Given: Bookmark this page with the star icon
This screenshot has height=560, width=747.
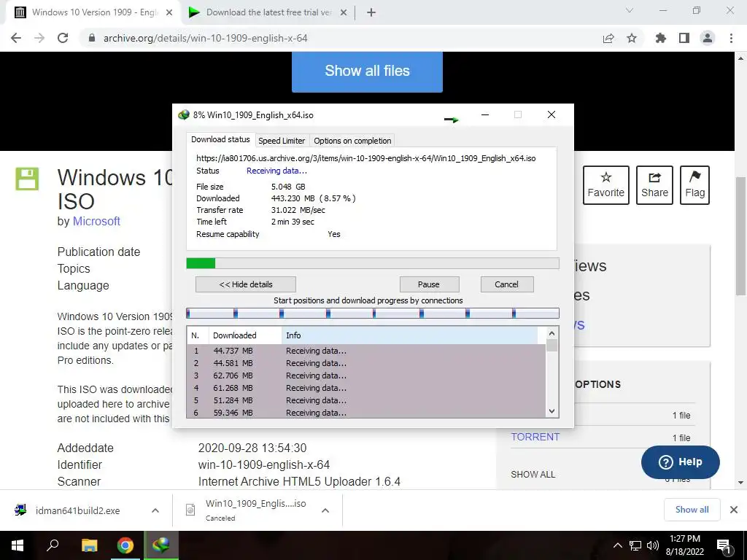Looking at the screenshot, I should (x=632, y=38).
